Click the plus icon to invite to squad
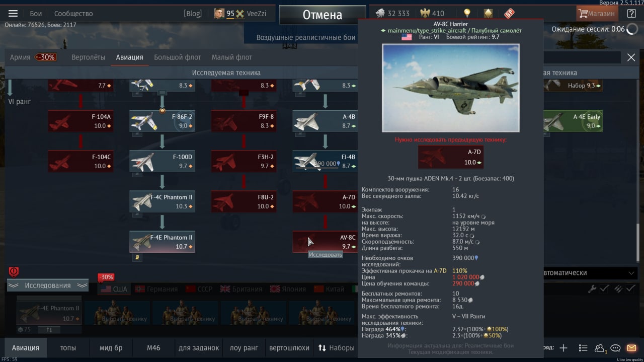This screenshot has height=362, width=644. click(x=563, y=348)
